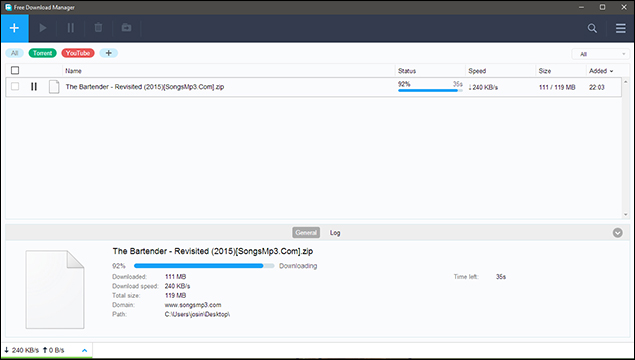
Task: Click the 240 KB/s download speed indicator
Action: click(x=21, y=350)
